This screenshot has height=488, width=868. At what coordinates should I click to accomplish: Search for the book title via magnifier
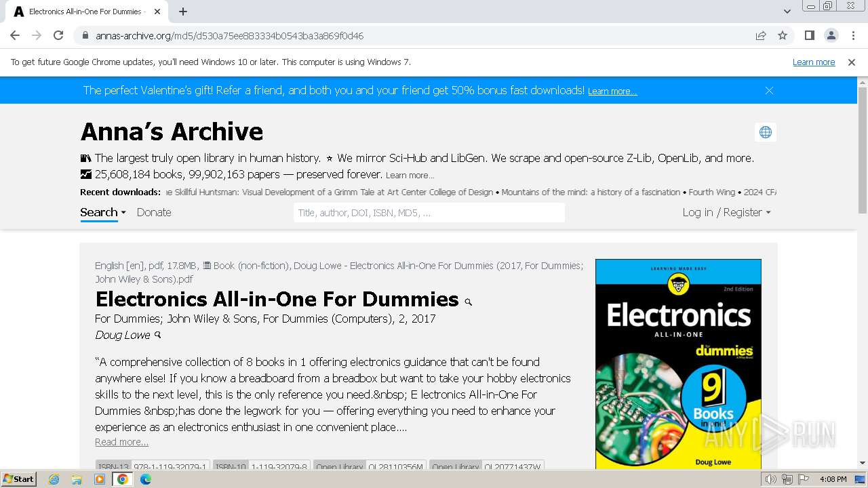468,302
